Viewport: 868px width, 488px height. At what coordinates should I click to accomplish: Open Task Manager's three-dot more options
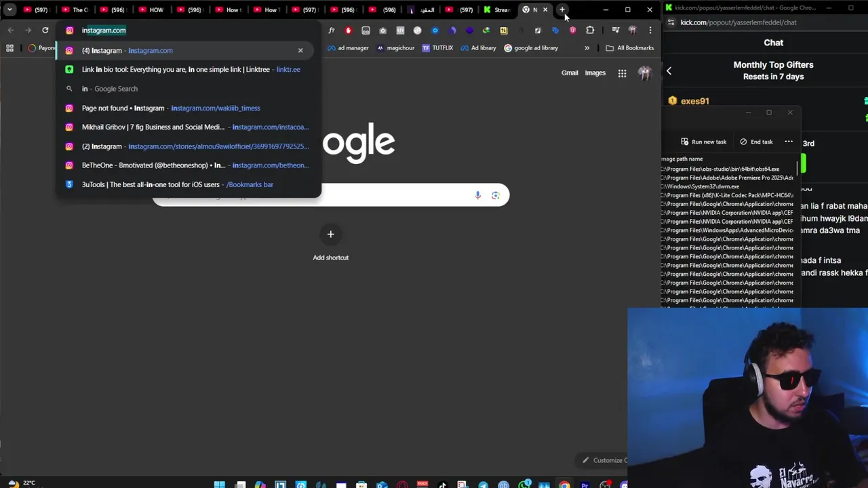(789, 142)
